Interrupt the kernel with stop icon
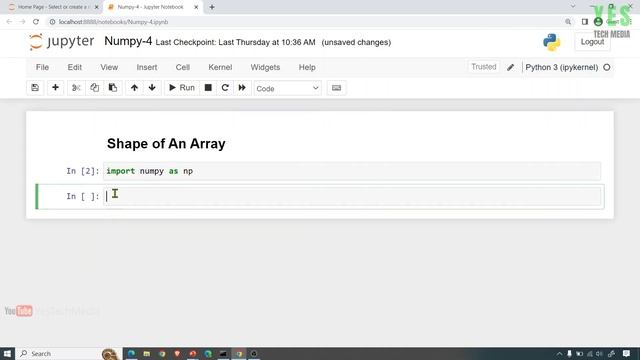The image size is (640, 360). (208, 88)
